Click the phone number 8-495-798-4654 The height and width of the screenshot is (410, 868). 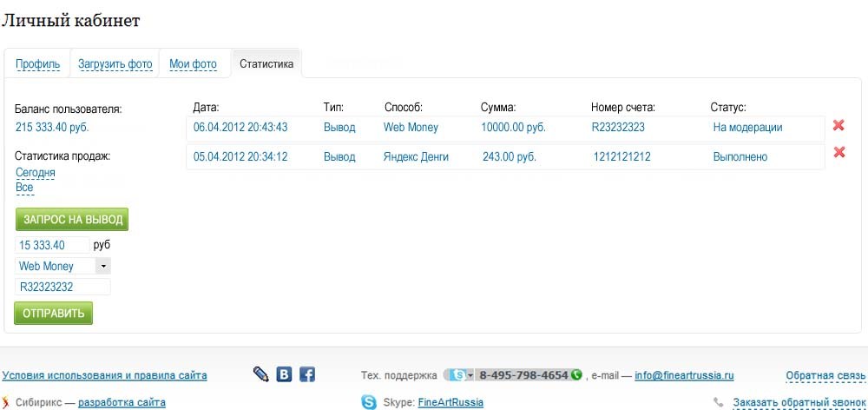coord(523,375)
